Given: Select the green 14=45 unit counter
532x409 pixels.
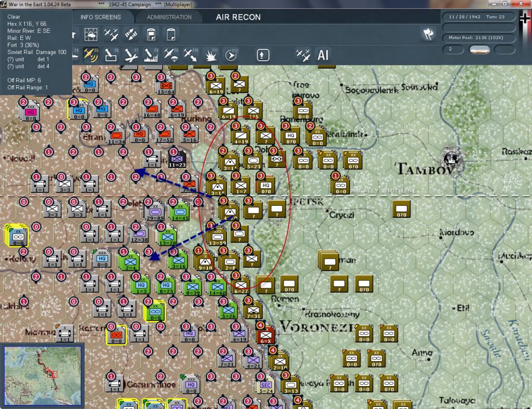Looking at the screenshot, I should pos(180,212).
